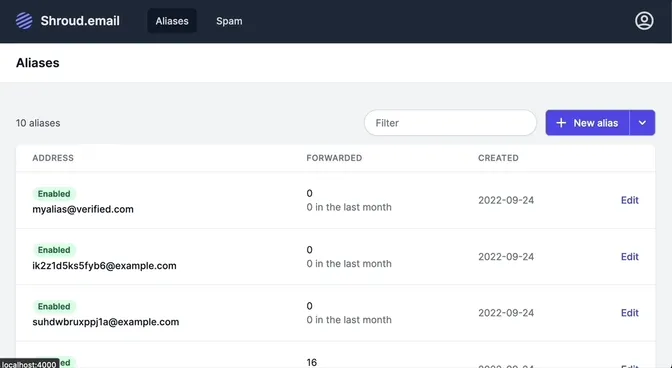Click Enabled badge for ik2z1d5ks5fyb6@example.com
This screenshot has height=368, width=672.
click(54, 250)
